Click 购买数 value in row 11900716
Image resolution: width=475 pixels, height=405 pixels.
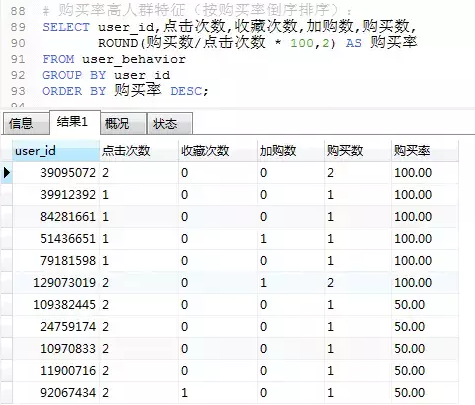pyautogui.click(x=358, y=371)
